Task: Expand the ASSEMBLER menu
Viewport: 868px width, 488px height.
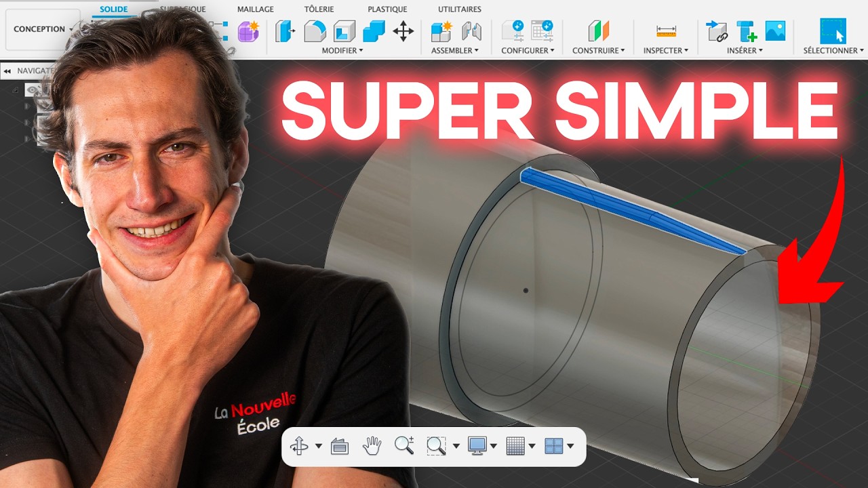Action: (455, 51)
